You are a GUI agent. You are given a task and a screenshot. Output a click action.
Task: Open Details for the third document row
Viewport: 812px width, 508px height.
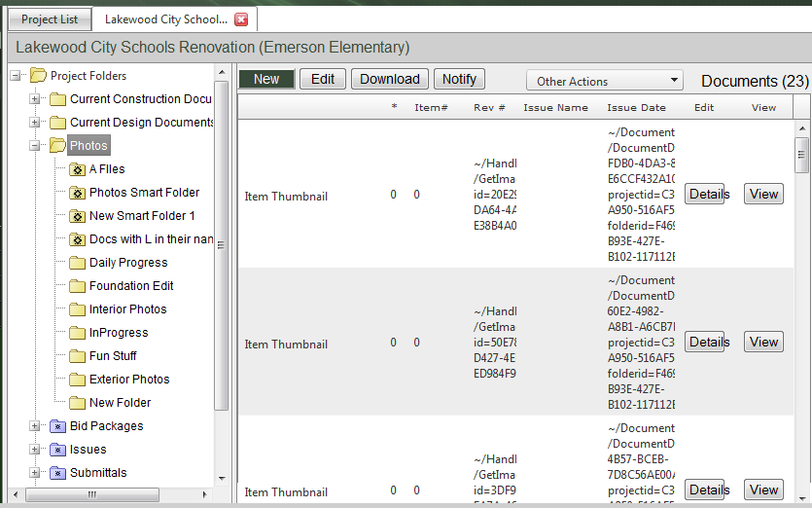click(x=705, y=490)
